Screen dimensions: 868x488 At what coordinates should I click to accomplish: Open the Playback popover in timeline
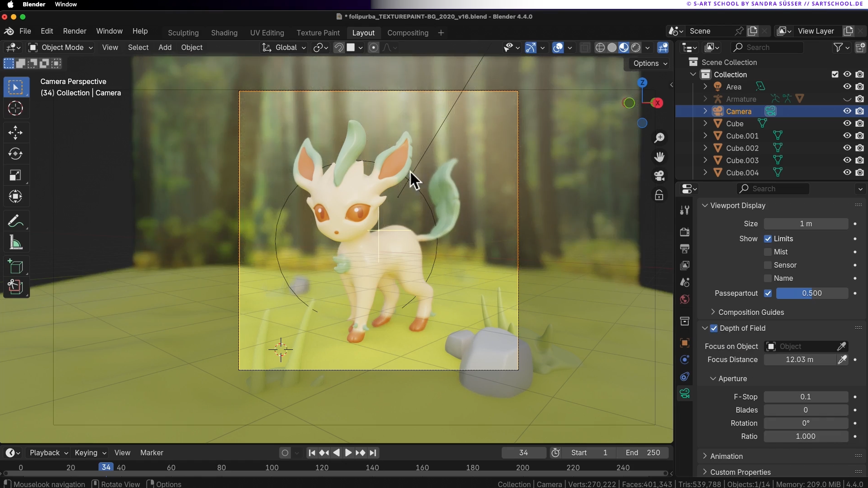(x=49, y=453)
